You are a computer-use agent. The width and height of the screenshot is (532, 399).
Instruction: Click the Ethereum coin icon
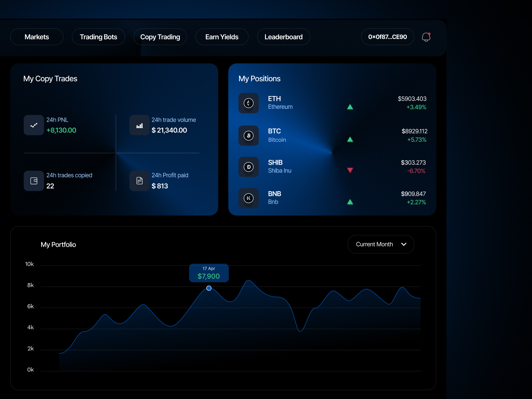click(x=248, y=103)
